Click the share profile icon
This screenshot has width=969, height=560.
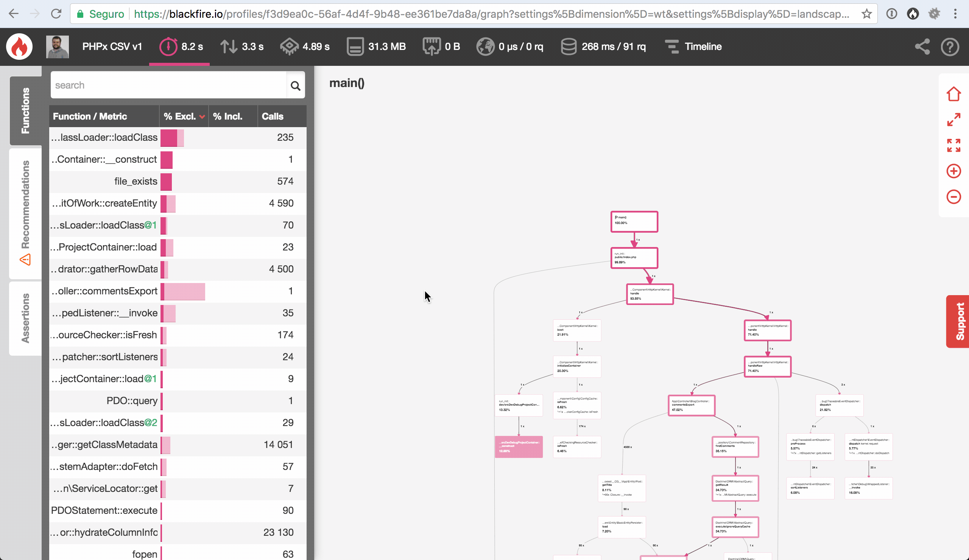click(x=922, y=47)
